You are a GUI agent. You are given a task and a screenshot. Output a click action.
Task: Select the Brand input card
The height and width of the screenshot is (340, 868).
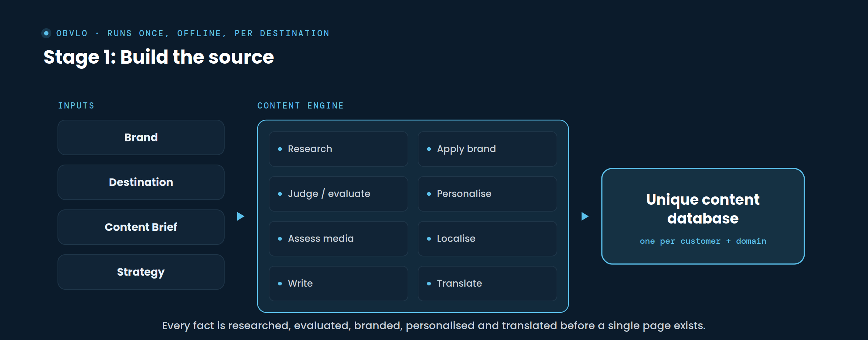(141, 137)
